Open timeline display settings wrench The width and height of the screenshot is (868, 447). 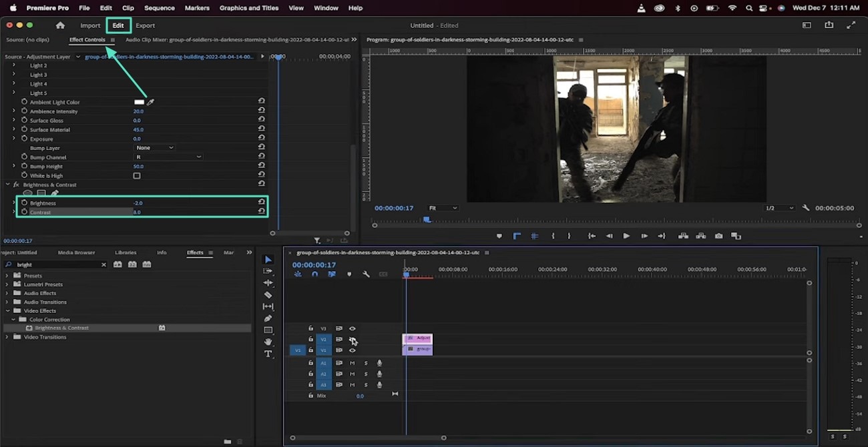(366, 274)
